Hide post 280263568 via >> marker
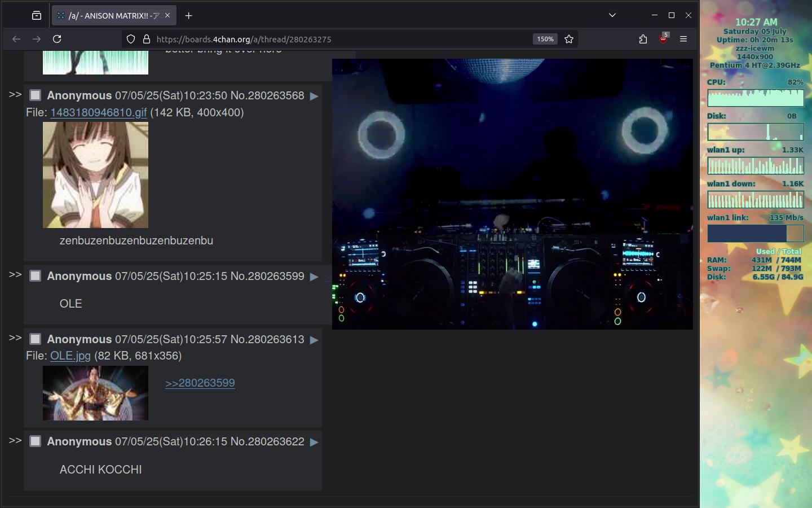The height and width of the screenshot is (508, 812). coord(15,94)
